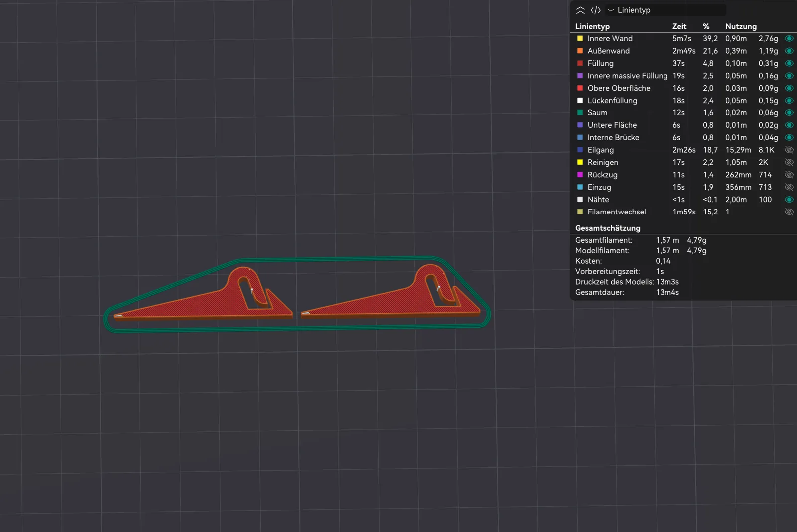Click the Linientyp column header
The width and height of the screenshot is (797, 532).
coord(592,26)
